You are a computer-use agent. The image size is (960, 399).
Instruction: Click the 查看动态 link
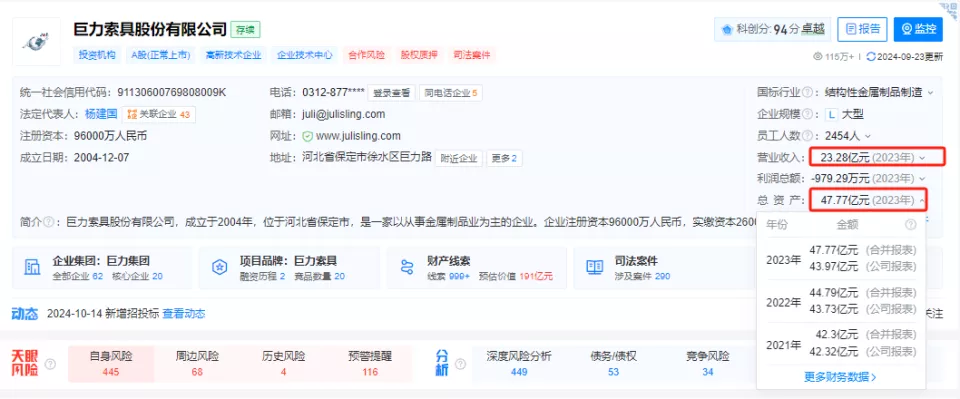coord(184,314)
